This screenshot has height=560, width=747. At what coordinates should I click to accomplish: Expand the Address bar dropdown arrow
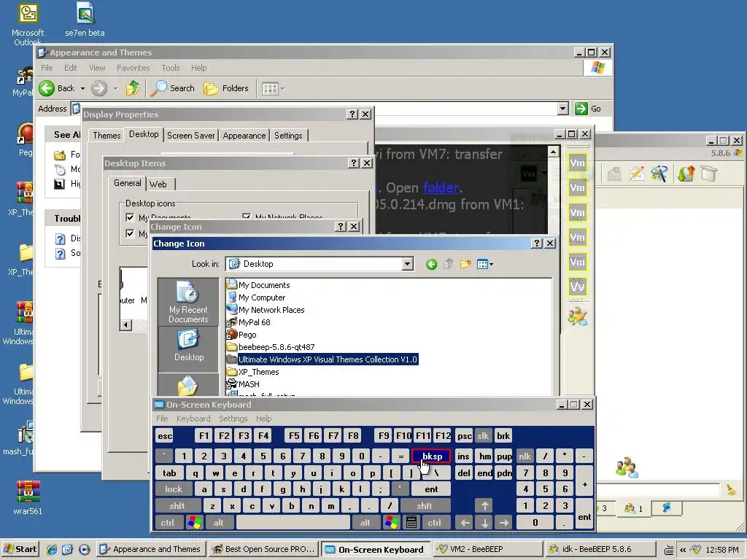562,109
